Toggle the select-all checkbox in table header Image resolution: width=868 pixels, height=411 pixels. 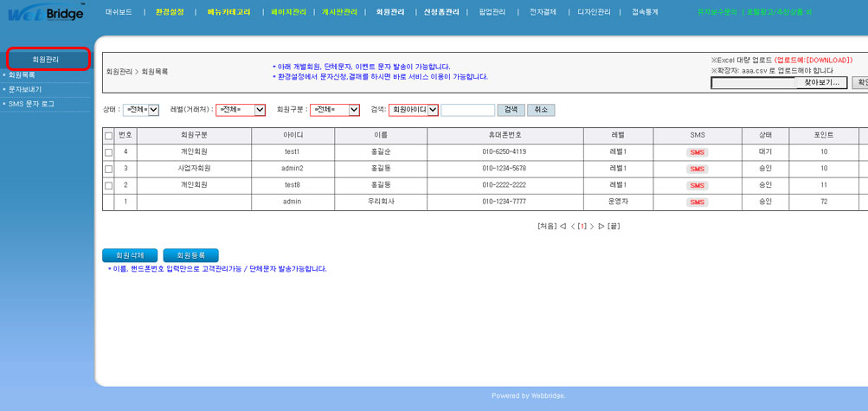pyautogui.click(x=108, y=136)
